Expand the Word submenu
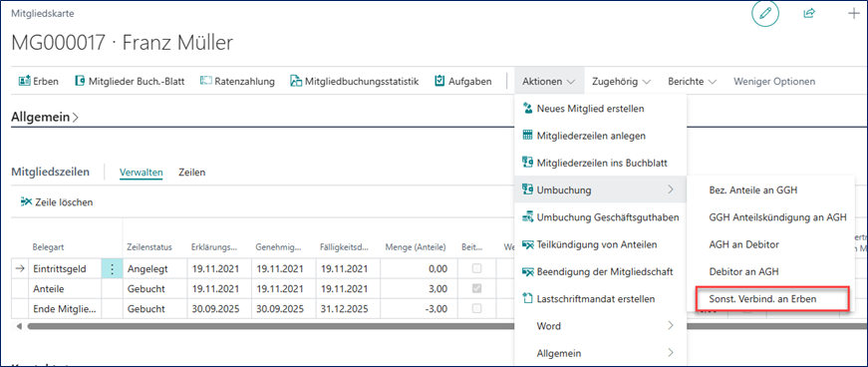Screen dimensions: 868x367 pyautogui.click(x=601, y=326)
